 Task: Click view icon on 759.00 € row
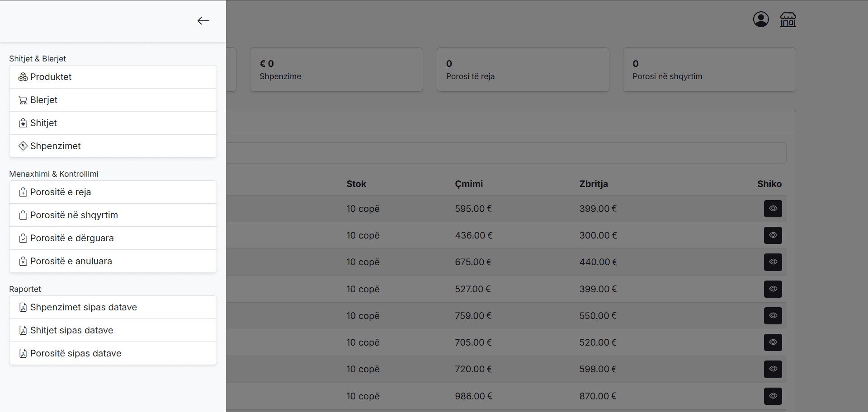(x=773, y=316)
